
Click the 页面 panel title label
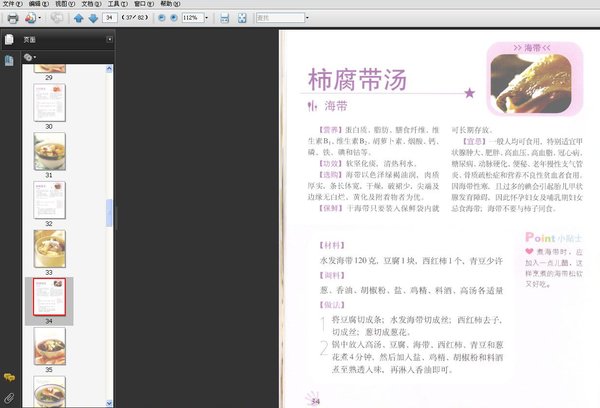pyautogui.click(x=29, y=39)
